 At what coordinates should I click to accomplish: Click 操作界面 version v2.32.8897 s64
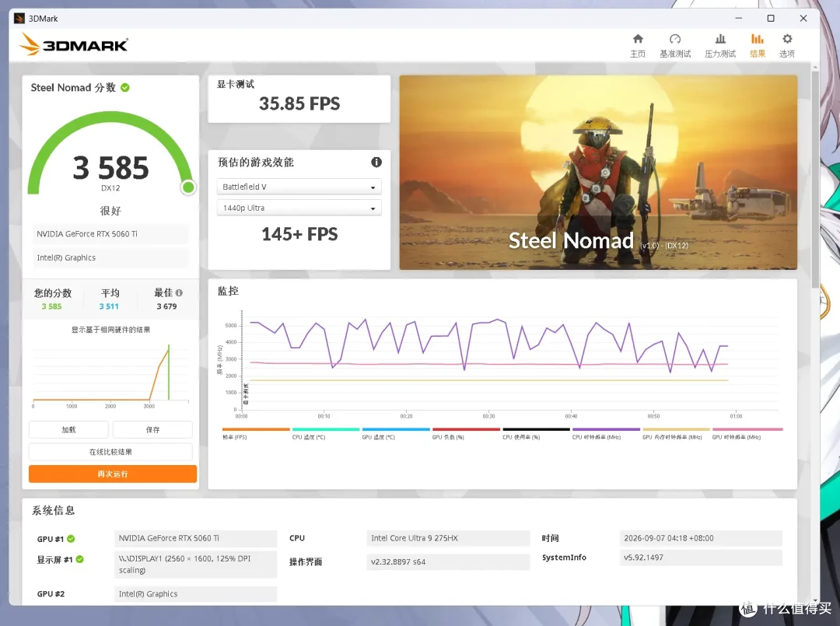[x=448, y=561]
